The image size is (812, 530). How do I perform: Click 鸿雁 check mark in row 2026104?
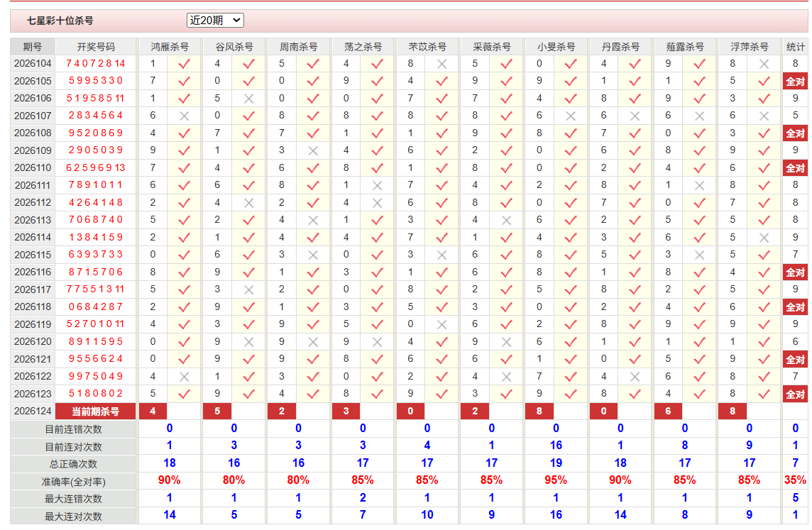(184, 64)
